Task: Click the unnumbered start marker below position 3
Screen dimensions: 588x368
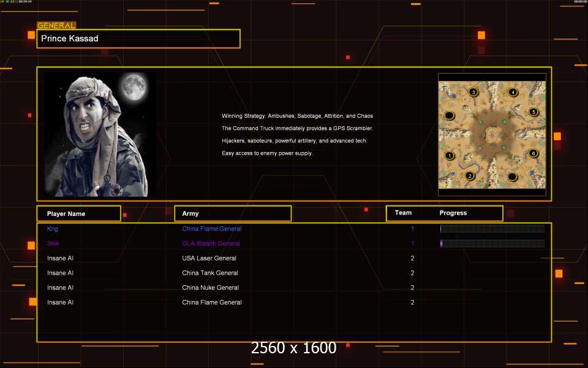Action: pos(449,115)
